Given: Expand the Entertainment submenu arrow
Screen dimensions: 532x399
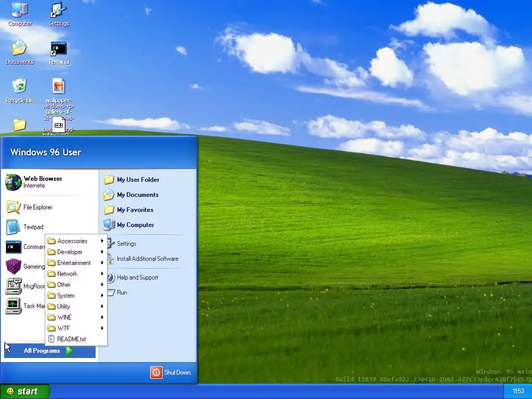Looking at the screenshot, I should pyautogui.click(x=102, y=262).
